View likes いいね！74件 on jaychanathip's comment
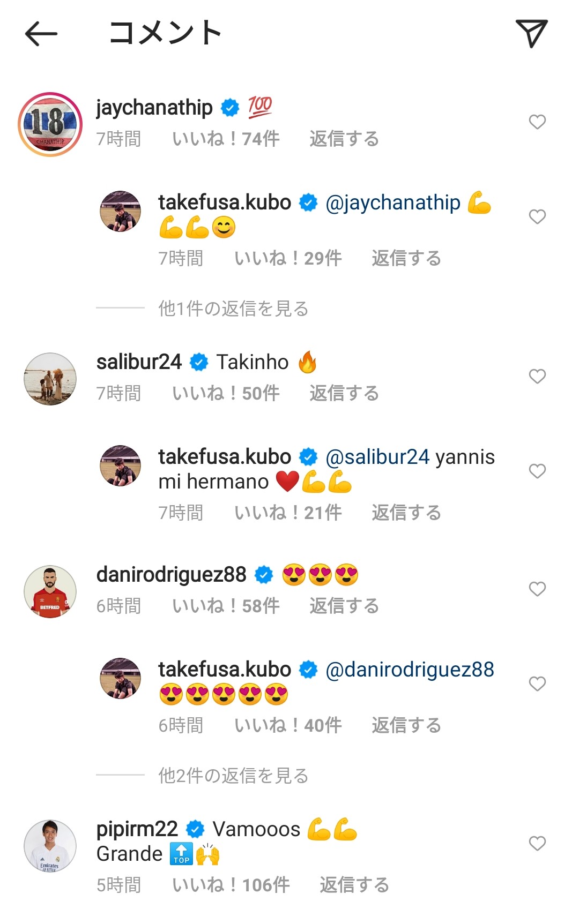 [x=226, y=139]
